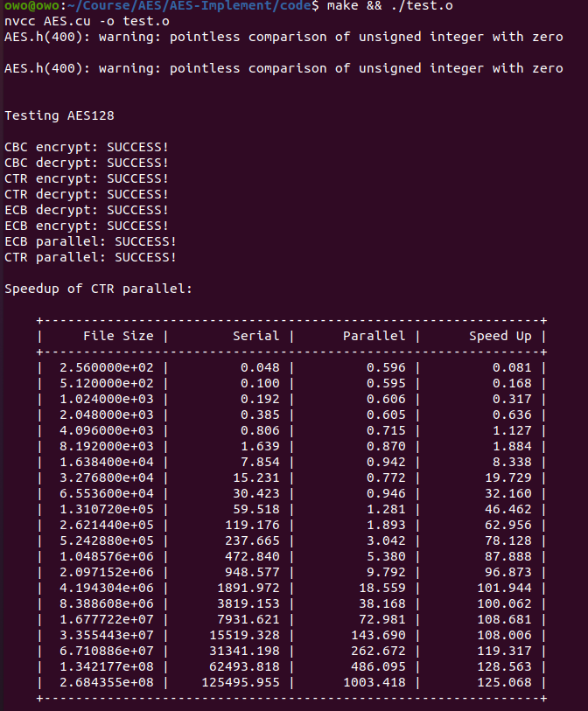Screen dimensions: 588x711
Task: Click the 'CBC encrypt: SUCCESS!' line
Action: coord(87,148)
